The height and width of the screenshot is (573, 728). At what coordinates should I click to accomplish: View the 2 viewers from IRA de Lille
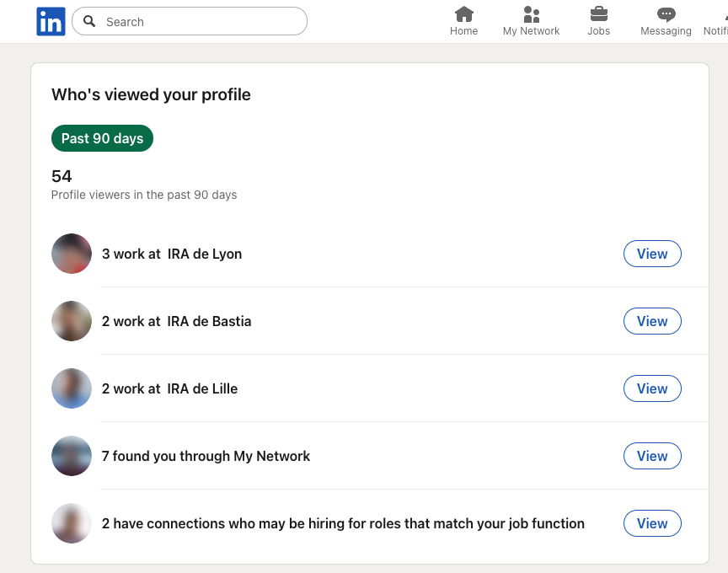coord(652,388)
